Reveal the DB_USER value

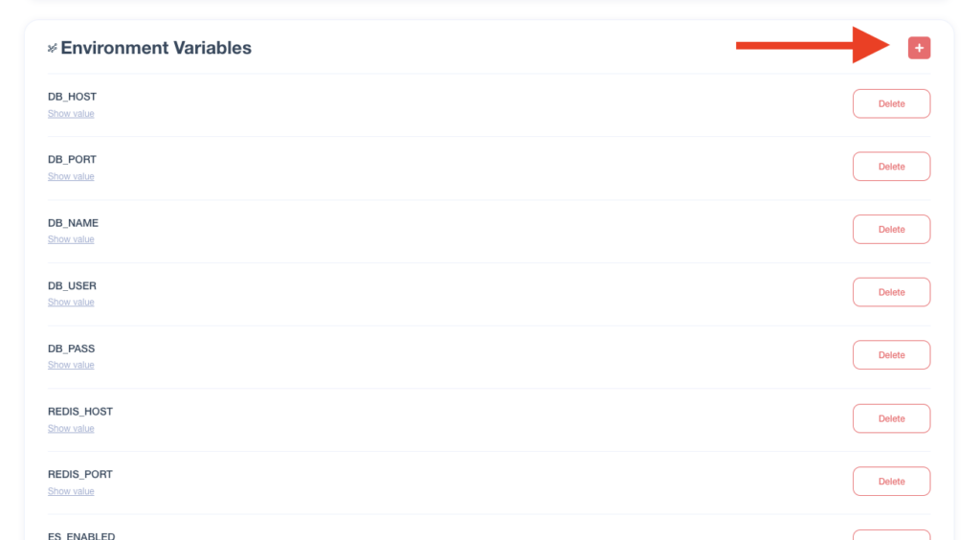click(x=71, y=302)
